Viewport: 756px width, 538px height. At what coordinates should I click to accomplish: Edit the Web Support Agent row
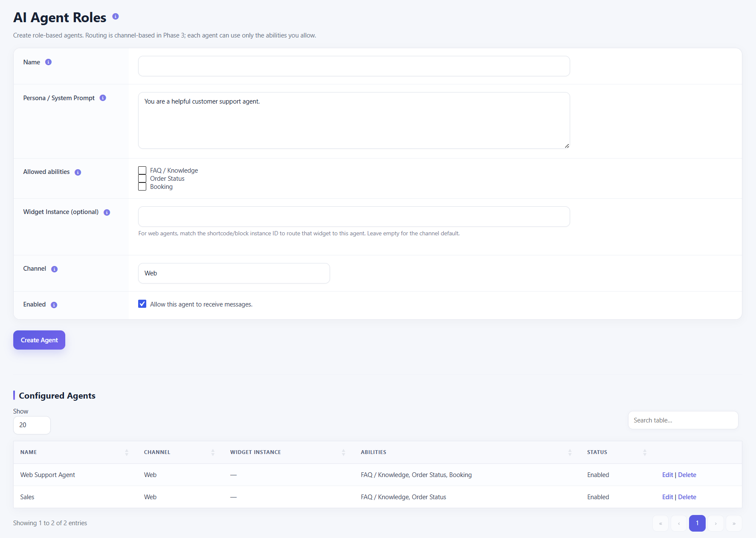click(x=667, y=475)
